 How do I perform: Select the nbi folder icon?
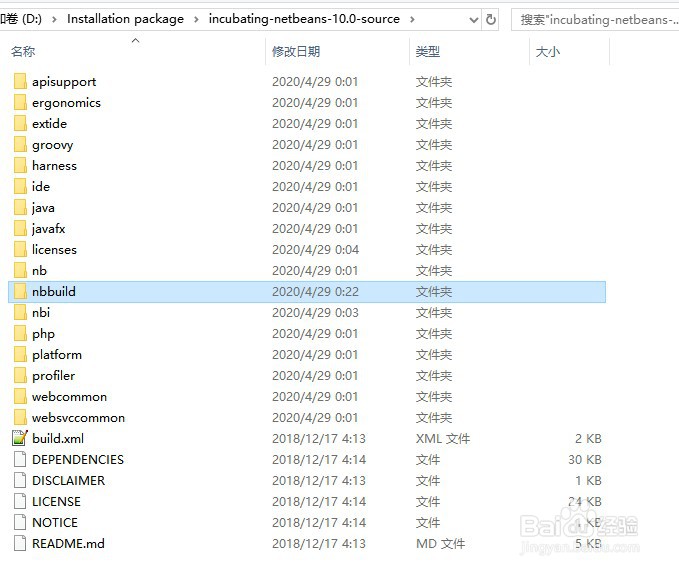click(x=20, y=313)
